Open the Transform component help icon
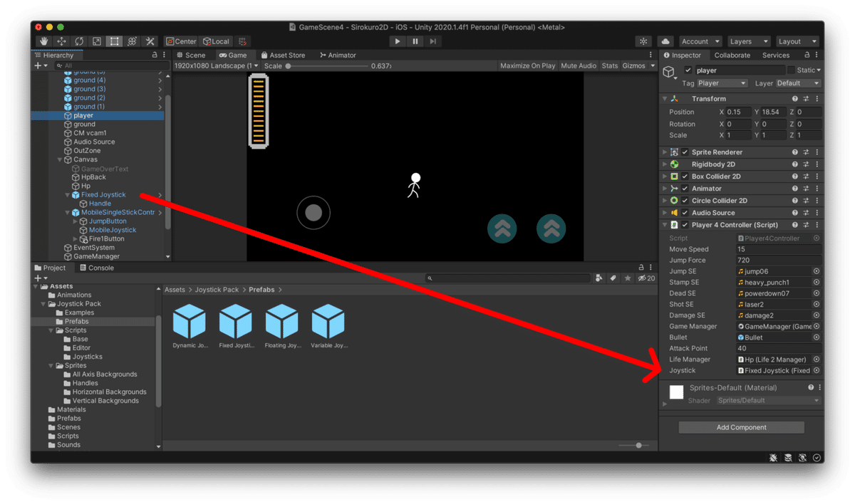This screenshot has height=504, width=855. coord(795,99)
